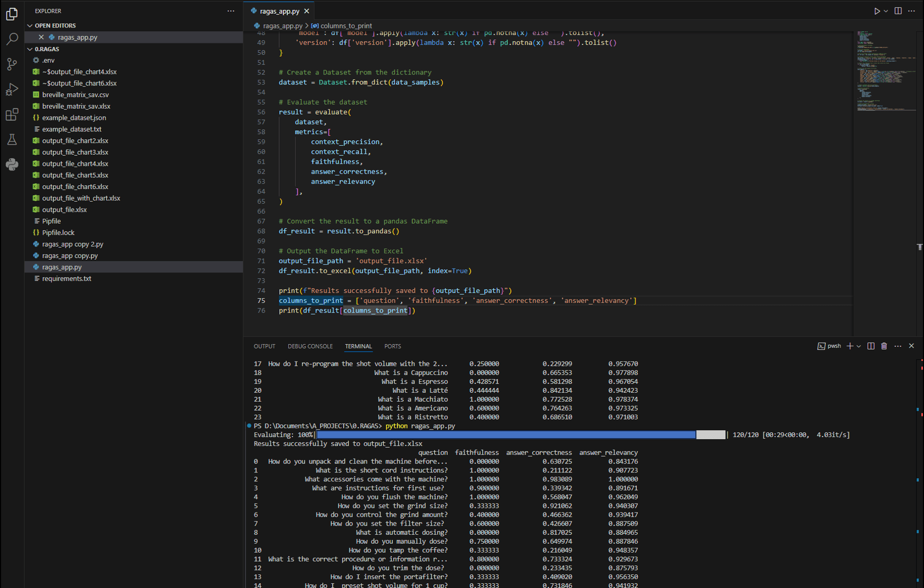The width and height of the screenshot is (924, 588).
Task: Open the Python environments view
Action: coord(12,164)
